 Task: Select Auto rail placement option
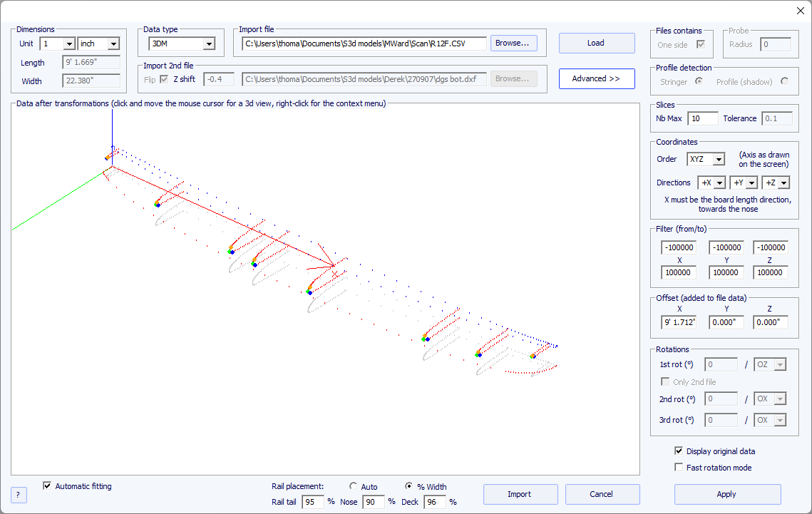tap(354, 487)
